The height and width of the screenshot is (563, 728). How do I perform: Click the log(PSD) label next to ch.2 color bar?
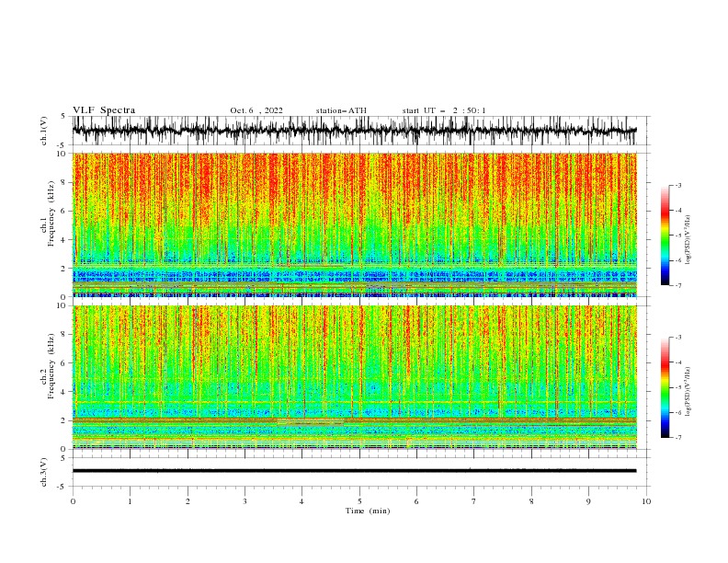point(688,392)
